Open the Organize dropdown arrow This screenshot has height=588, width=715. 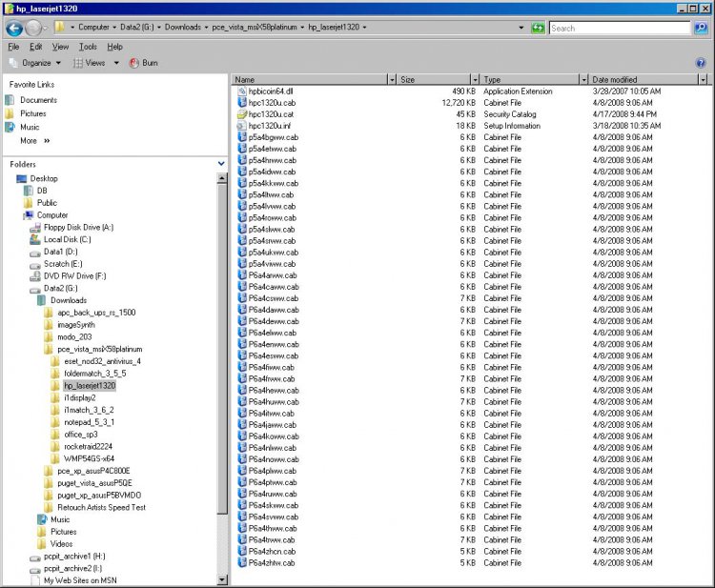(x=58, y=63)
